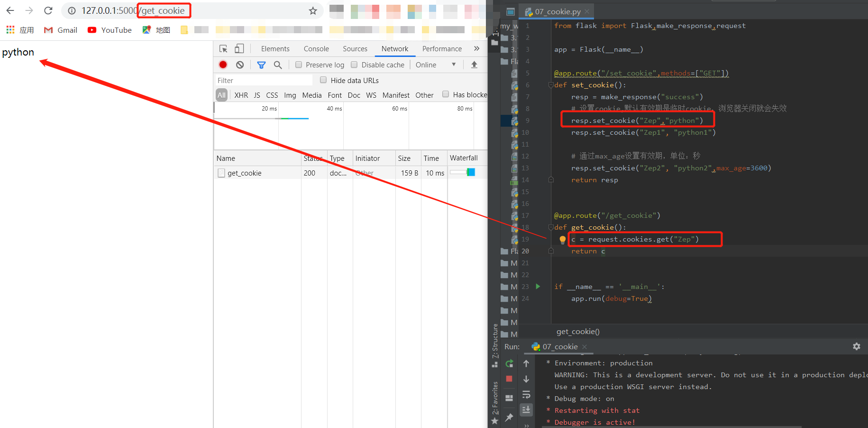Select the DevTools inspect element tool
Viewport: 868px width, 428px height.
223,48
